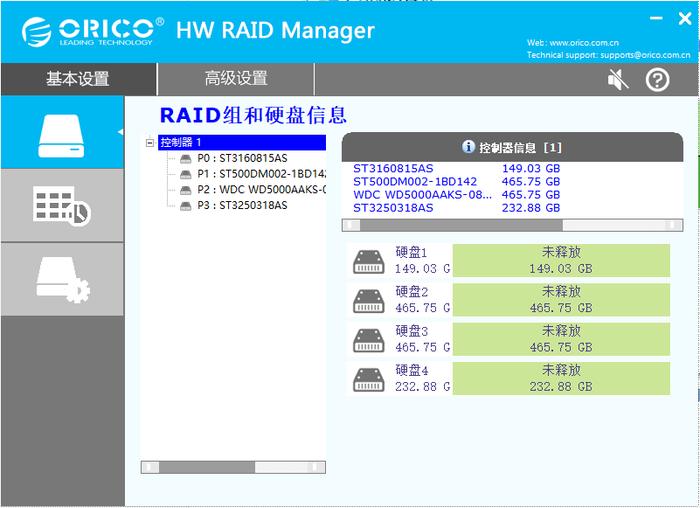Image resolution: width=700 pixels, height=508 pixels.
Task: Click the drive icon beside P1
Action: tap(185, 175)
